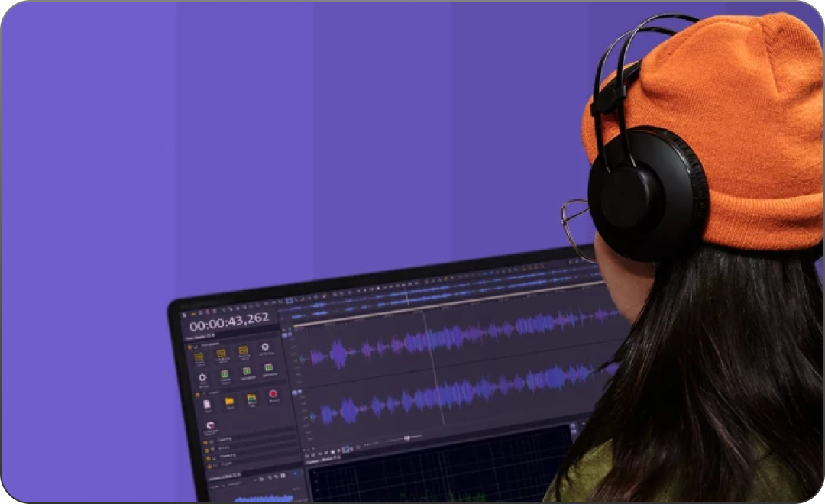Click the 00:00:43,262 timecode display
Screen dimensions: 825x504
pyautogui.click(x=229, y=321)
